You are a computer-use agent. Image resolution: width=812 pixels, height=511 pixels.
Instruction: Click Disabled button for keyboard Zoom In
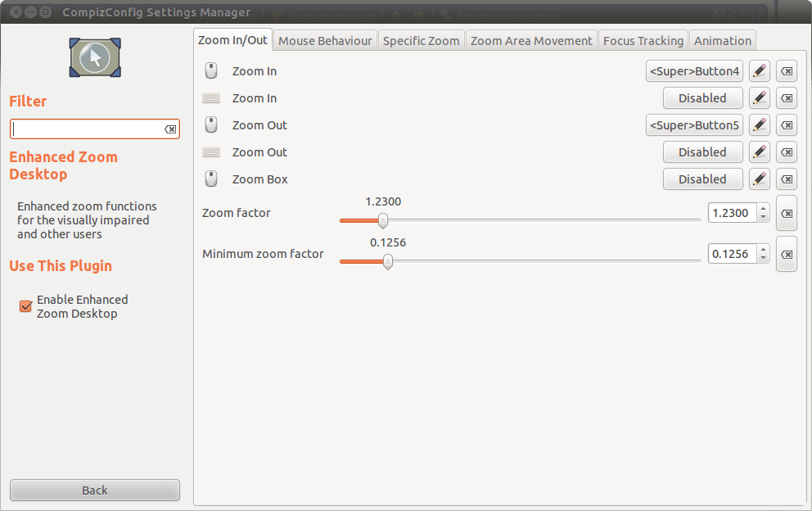(703, 98)
